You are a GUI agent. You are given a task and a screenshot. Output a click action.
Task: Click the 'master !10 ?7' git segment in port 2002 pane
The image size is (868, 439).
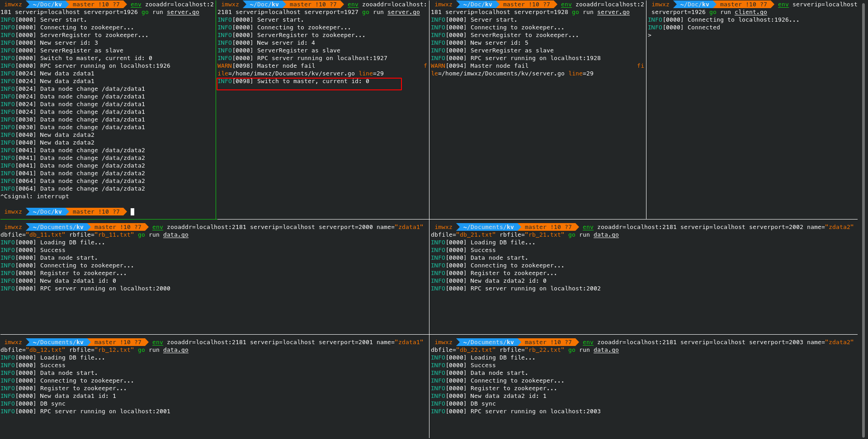coord(548,227)
